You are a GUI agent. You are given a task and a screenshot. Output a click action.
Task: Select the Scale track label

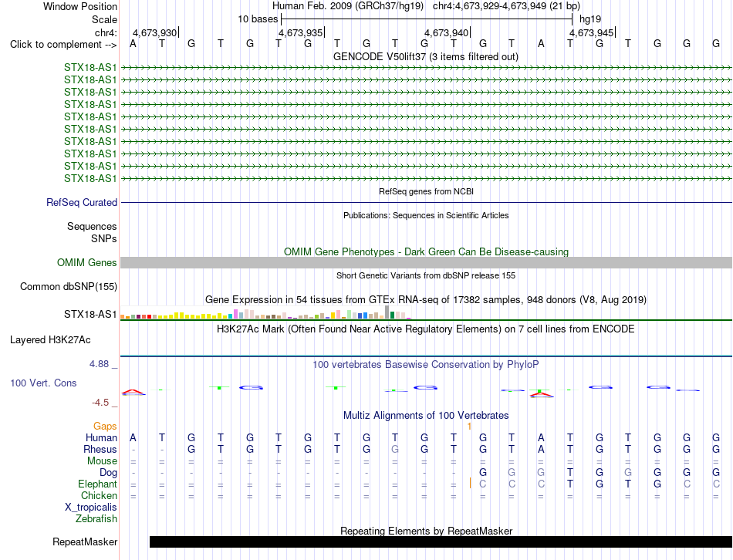click(x=104, y=19)
